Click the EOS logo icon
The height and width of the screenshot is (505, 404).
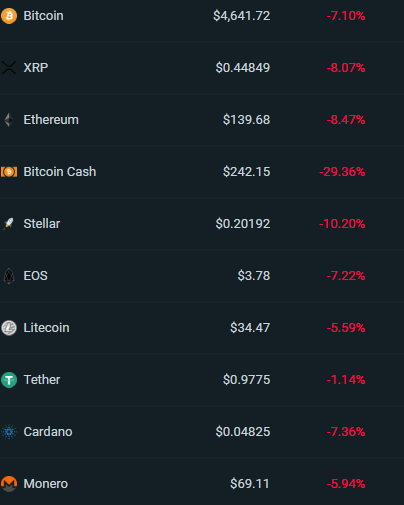[x=9, y=276]
